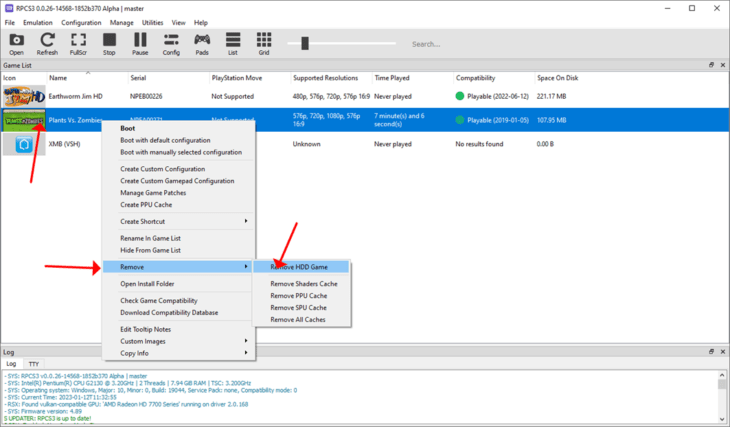Expand the Copy Info submenu
This screenshot has width=730, height=427.
(178, 353)
